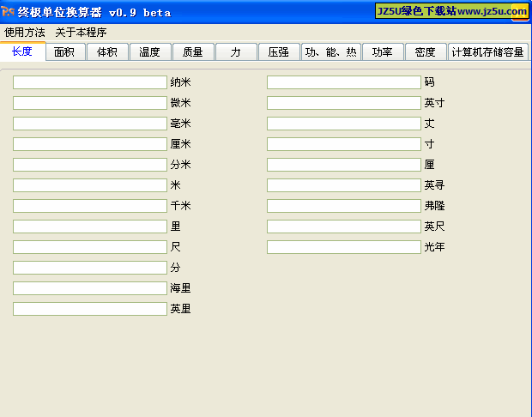
Task: Select the 英里 input field
Action: [x=90, y=309]
